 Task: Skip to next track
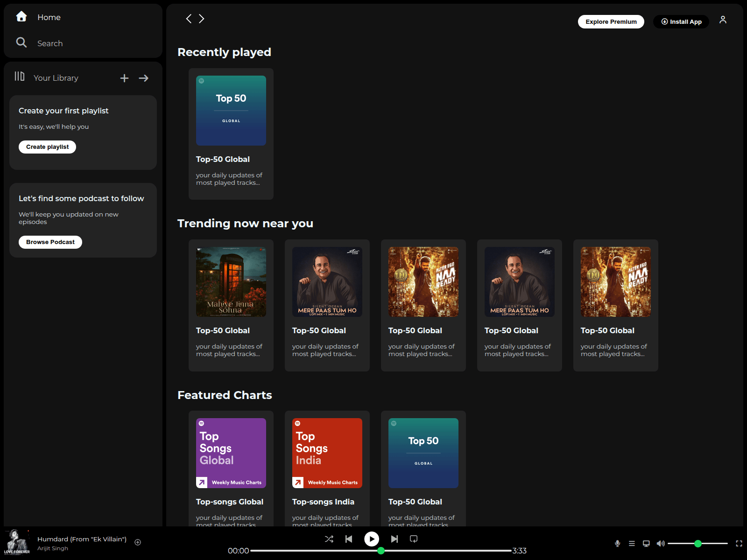[x=395, y=539]
